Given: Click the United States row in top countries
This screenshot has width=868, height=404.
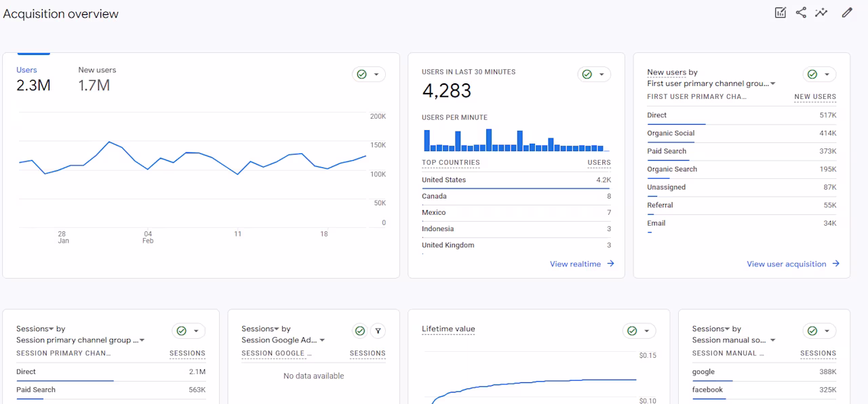Looking at the screenshot, I should (x=516, y=180).
